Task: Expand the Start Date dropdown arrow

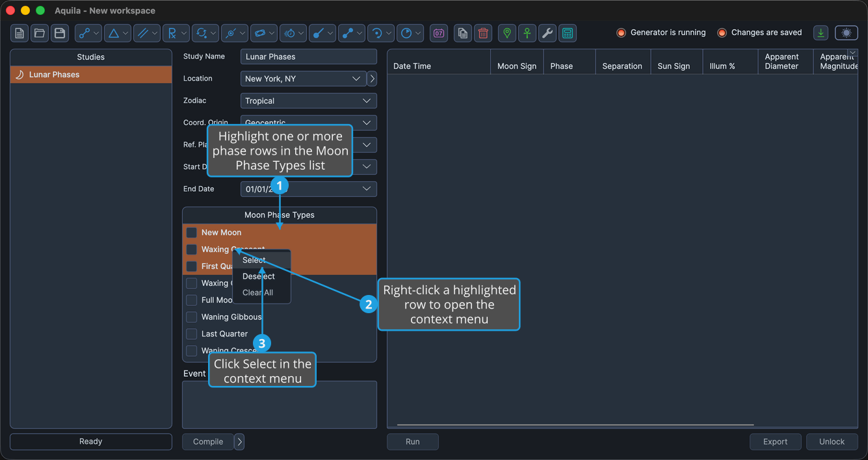Action: click(367, 167)
